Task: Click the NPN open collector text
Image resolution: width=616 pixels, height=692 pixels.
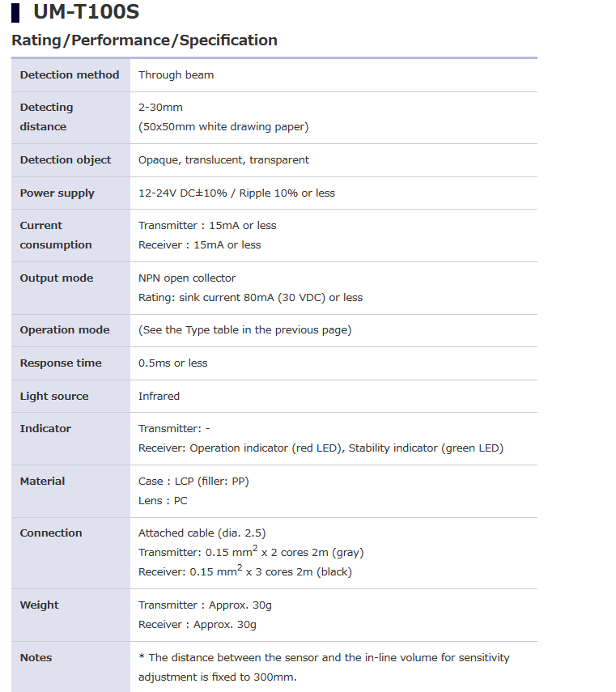Action: [187, 278]
